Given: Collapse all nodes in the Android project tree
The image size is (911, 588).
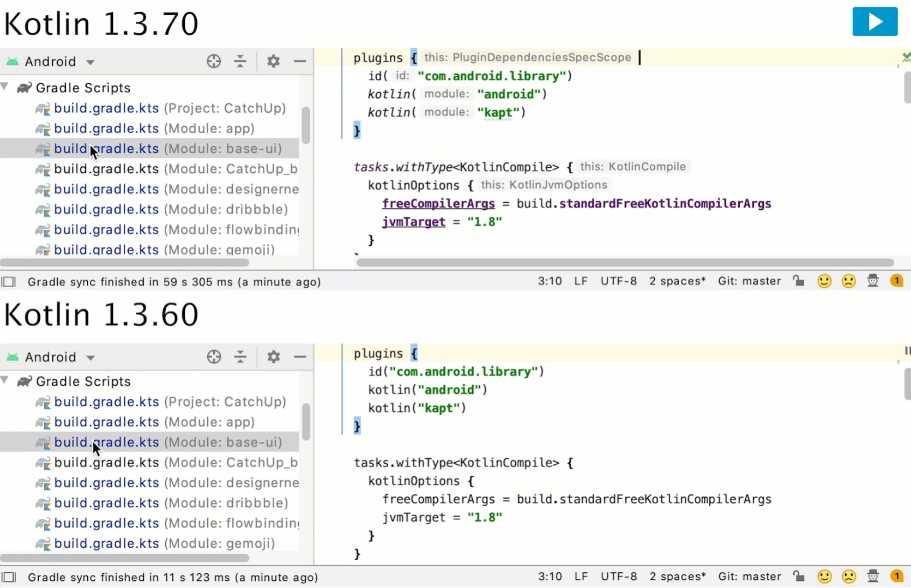Looking at the screenshot, I should pos(240,61).
